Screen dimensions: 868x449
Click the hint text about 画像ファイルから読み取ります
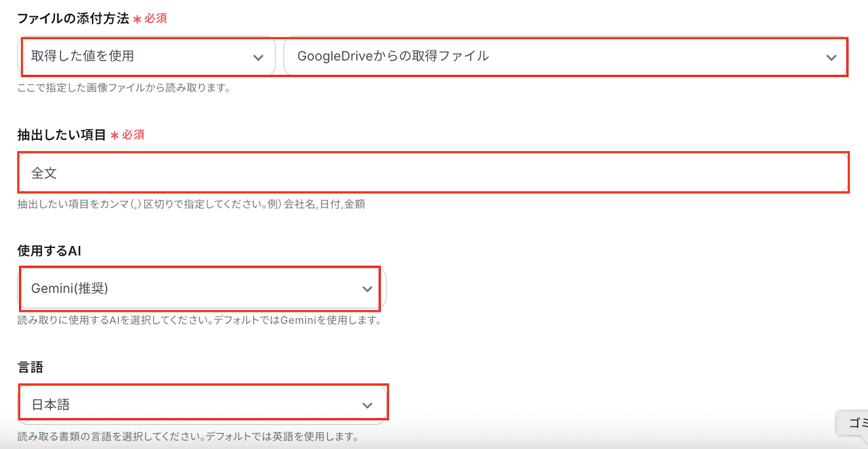point(124,88)
